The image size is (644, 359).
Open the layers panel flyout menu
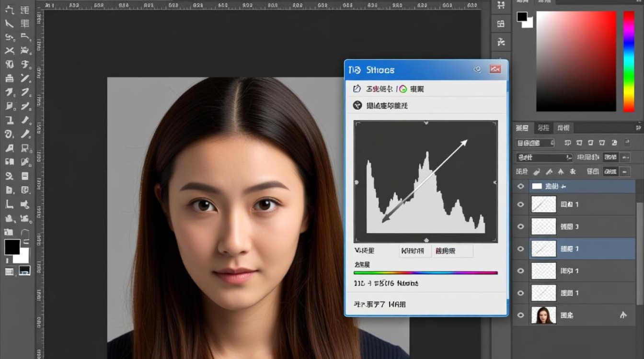point(638,128)
